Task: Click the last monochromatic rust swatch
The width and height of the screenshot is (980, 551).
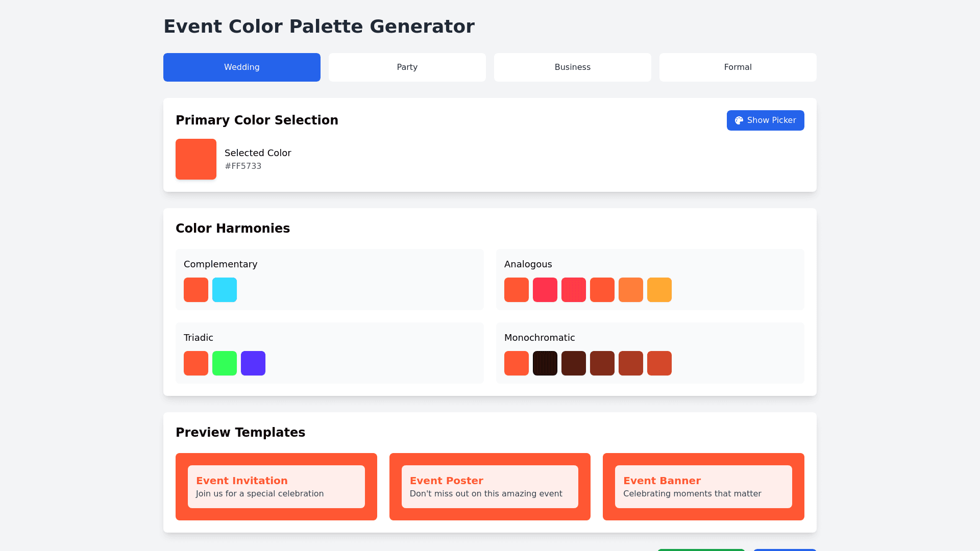Action: click(659, 363)
